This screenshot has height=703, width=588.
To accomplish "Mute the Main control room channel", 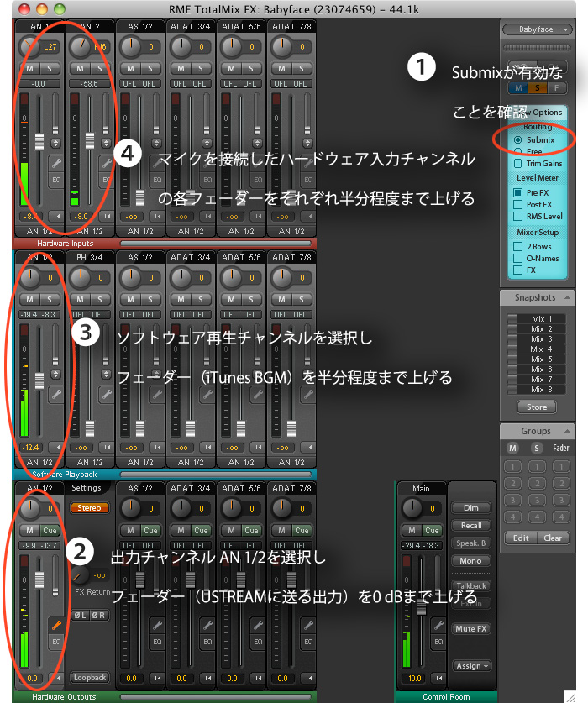I will pos(412,530).
